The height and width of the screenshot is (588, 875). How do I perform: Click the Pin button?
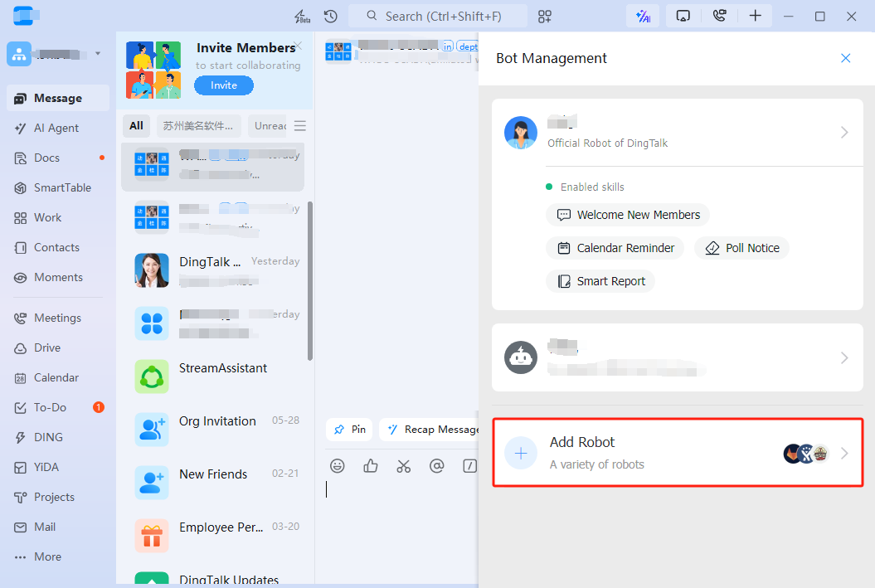[349, 430]
